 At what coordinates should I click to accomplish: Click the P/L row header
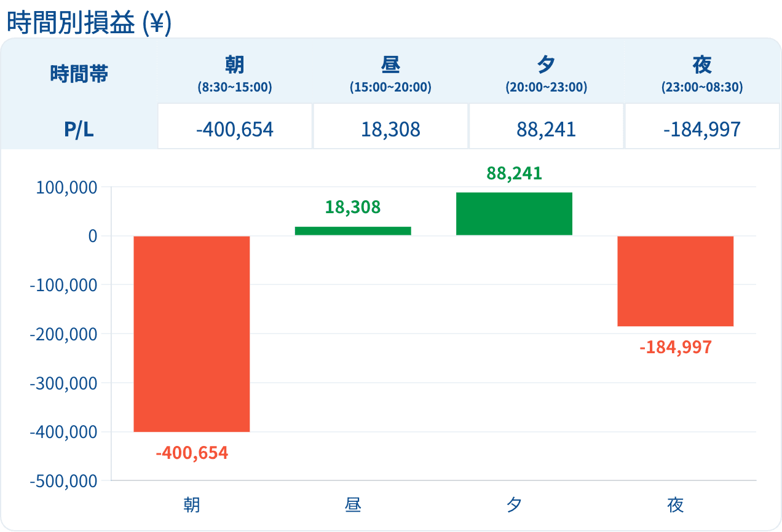[x=79, y=129]
